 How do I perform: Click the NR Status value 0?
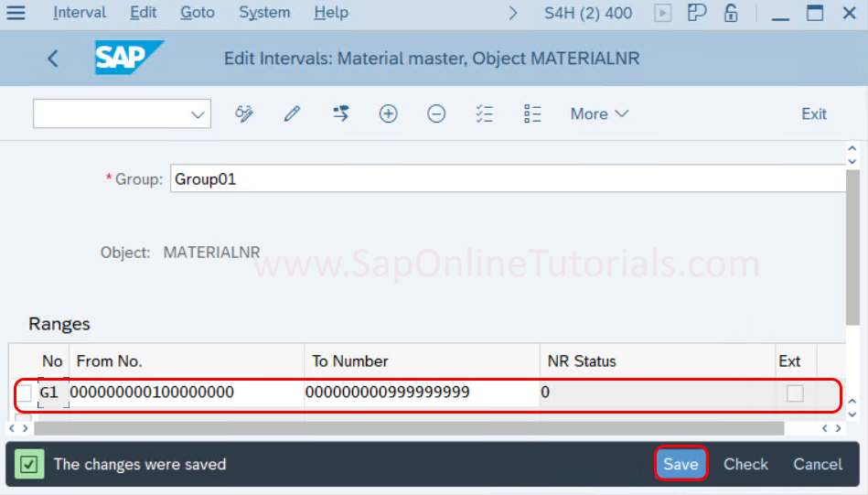pos(657,393)
